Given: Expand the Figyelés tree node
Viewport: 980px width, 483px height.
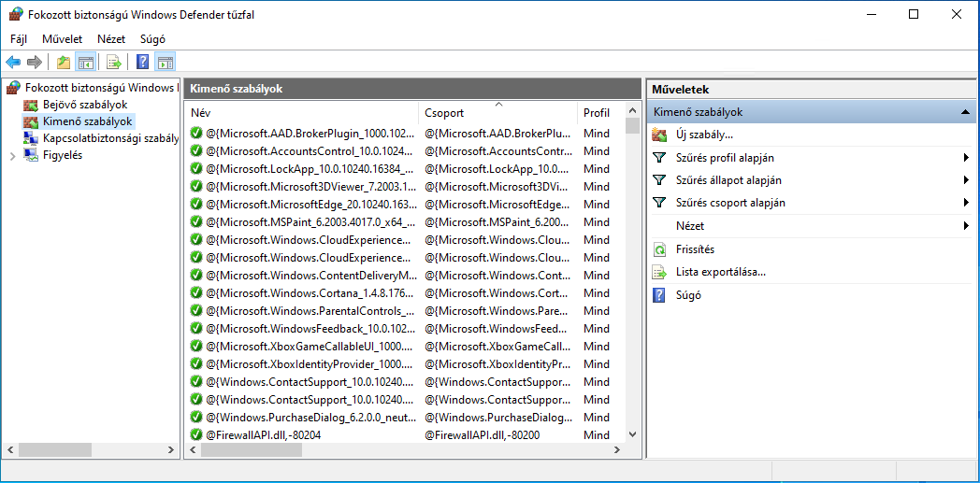Looking at the screenshot, I should [12, 156].
